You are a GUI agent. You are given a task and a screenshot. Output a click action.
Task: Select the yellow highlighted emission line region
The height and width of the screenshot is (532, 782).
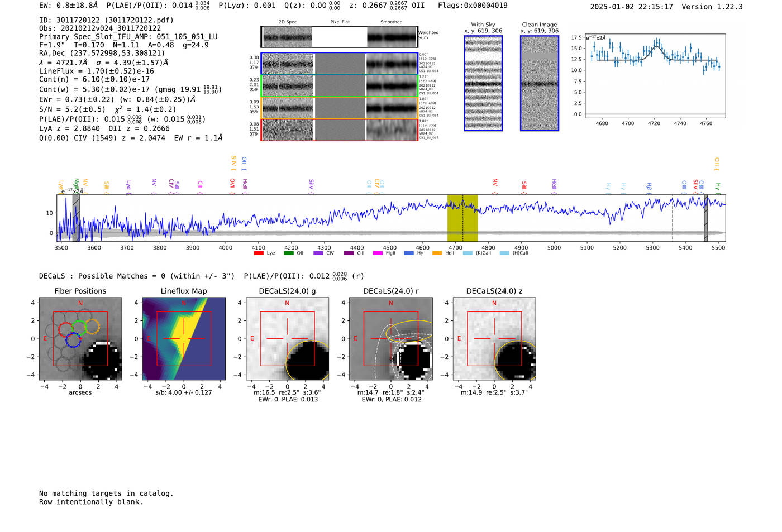pos(462,218)
